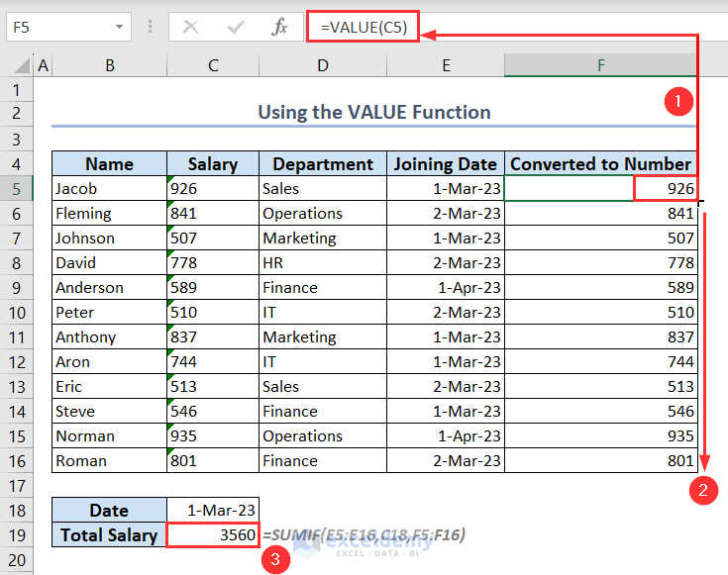The image size is (728, 575).
Task: Select row 17 header
Action: (16, 486)
